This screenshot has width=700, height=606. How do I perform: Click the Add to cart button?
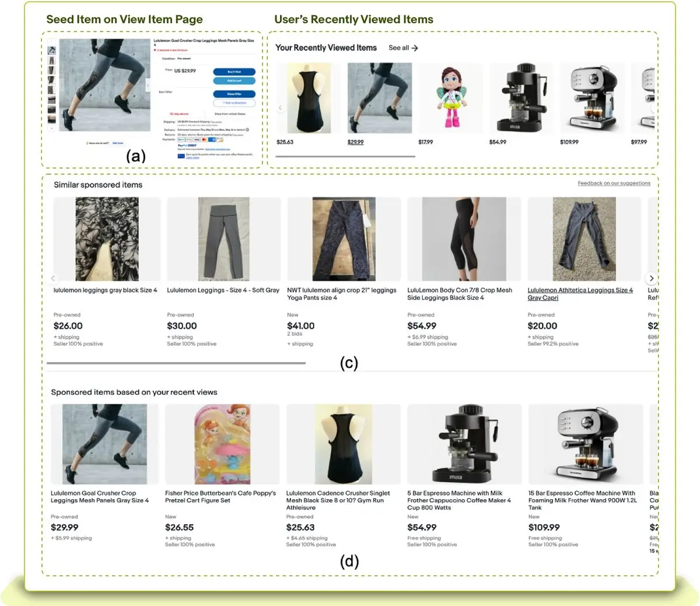coord(234,81)
